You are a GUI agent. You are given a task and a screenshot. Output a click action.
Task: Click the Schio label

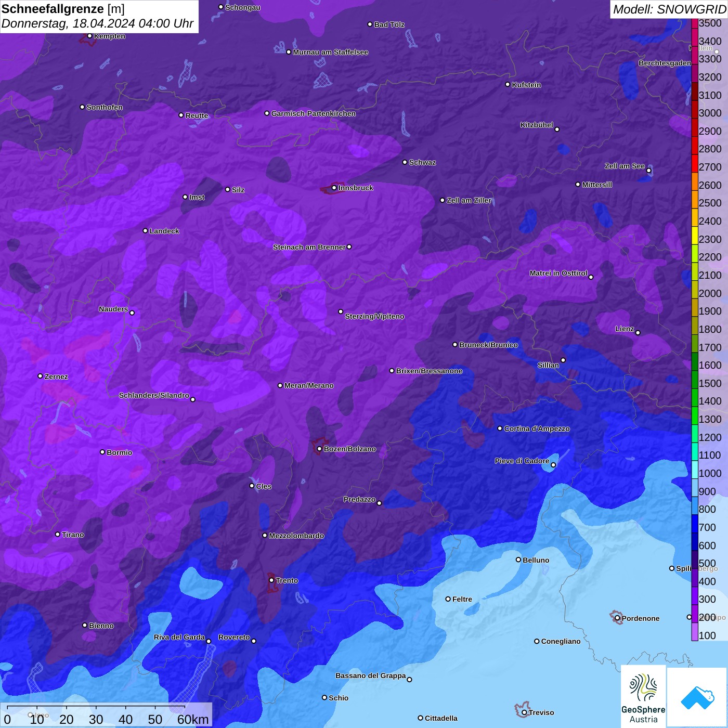(339, 698)
